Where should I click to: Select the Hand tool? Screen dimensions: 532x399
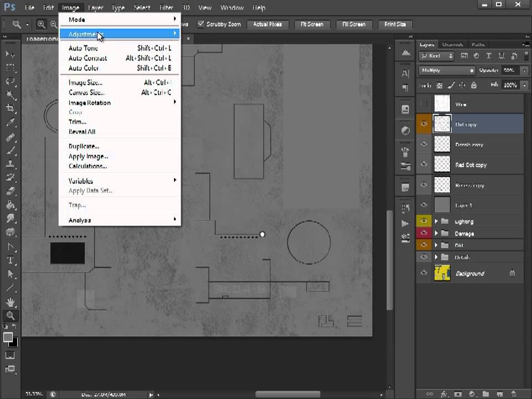pyautogui.click(x=10, y=302)
